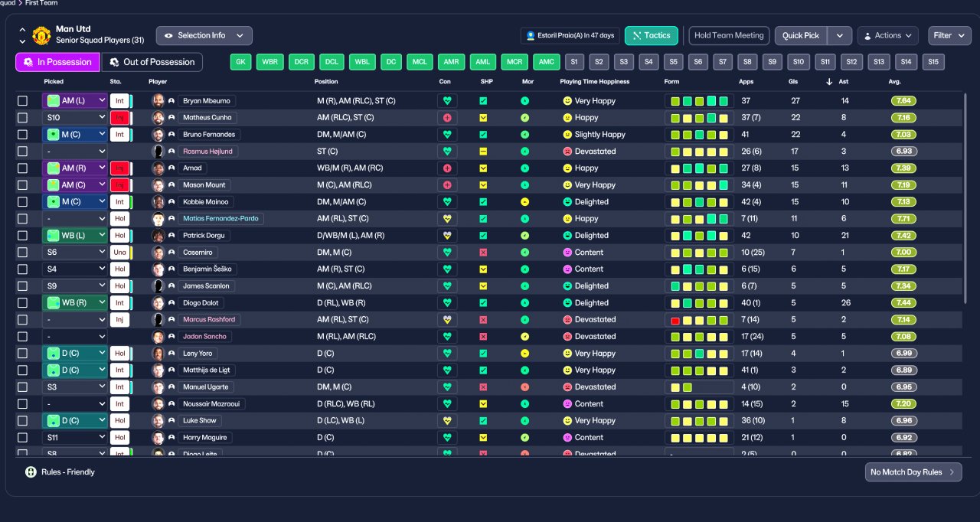Screen dimensions: 980x522
Task: Click the Quick Pick button
Action: [x=802, y=36]
